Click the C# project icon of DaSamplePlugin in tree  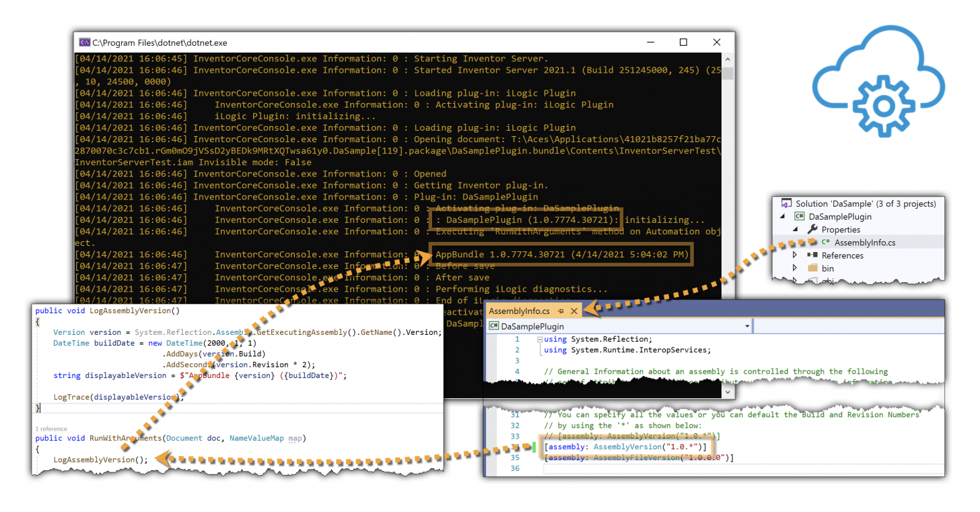coord(800,216)
